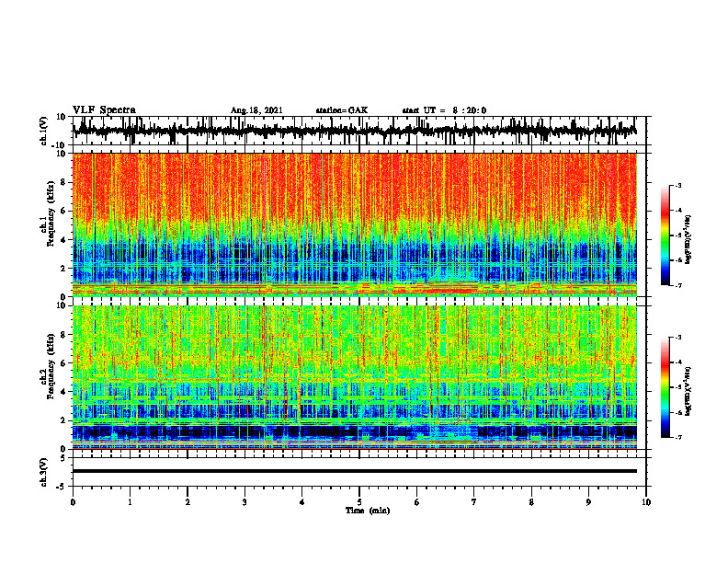Click the "6" kHz tick of ch.2 frequency axis
This screenshot has height=563, width=728.
coord(63,362)
